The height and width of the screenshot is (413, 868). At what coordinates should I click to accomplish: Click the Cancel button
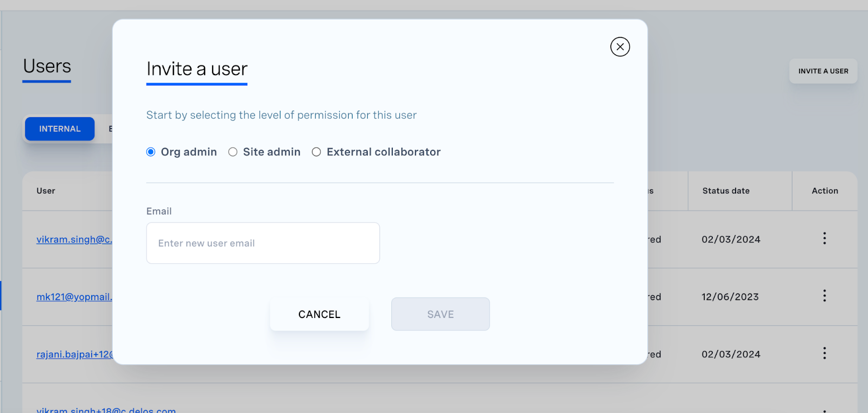coord(320,314)
